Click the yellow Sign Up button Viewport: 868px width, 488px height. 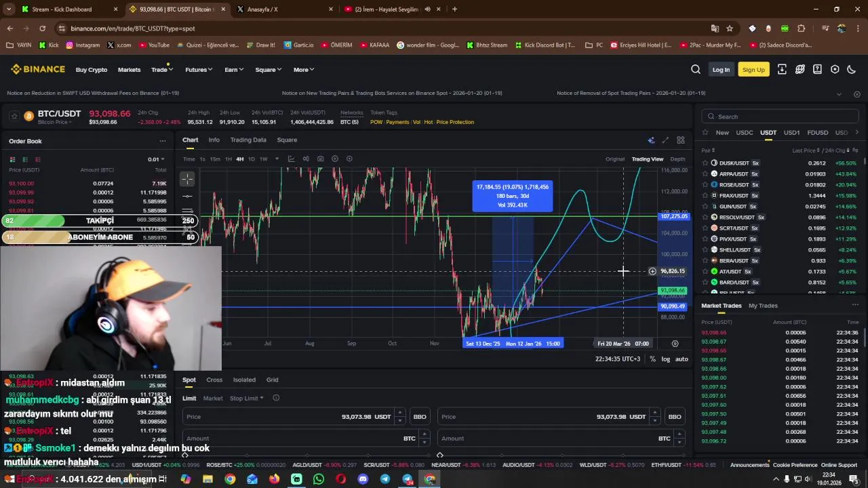pyautogui.click(x=753, y=70)
